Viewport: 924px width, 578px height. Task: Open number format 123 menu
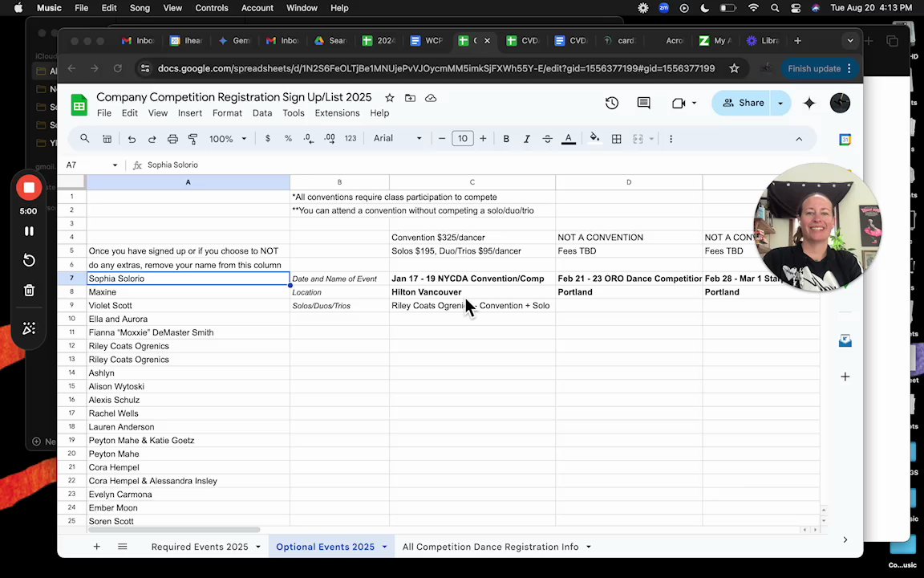[351, 139]
